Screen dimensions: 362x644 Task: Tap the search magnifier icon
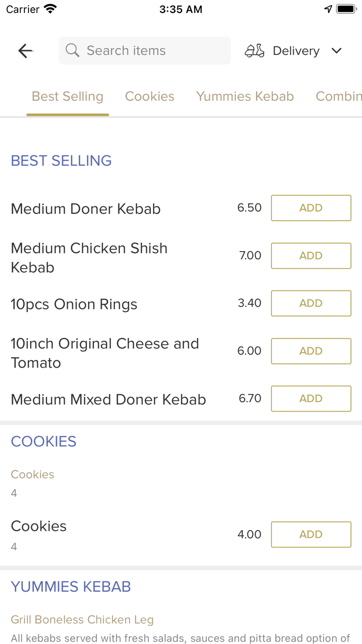click(x=72, y=51)
